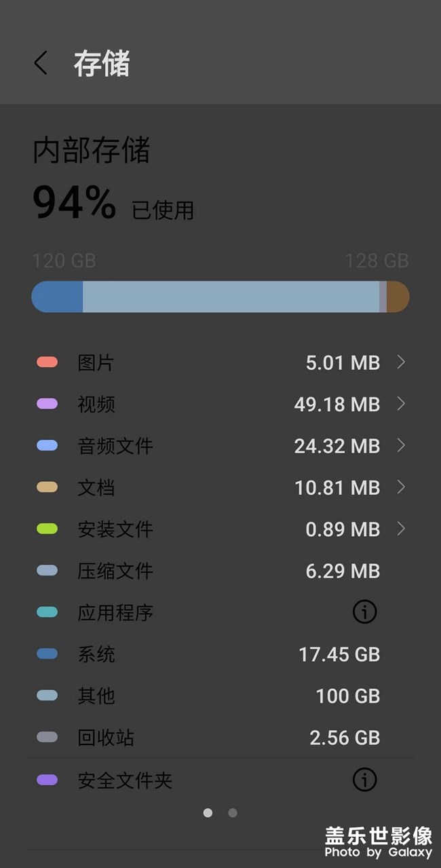Tap the 安全文件夹 info circle
This screenshot has height=868, width=441.
(x=364, y=779)
